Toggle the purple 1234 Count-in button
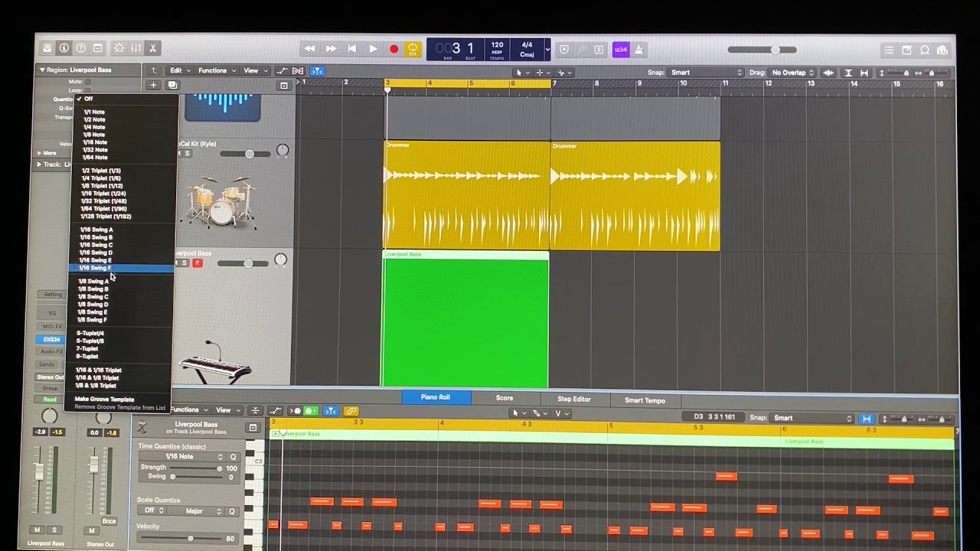Screen dimensions: 980x551 [x=621, y=49]
